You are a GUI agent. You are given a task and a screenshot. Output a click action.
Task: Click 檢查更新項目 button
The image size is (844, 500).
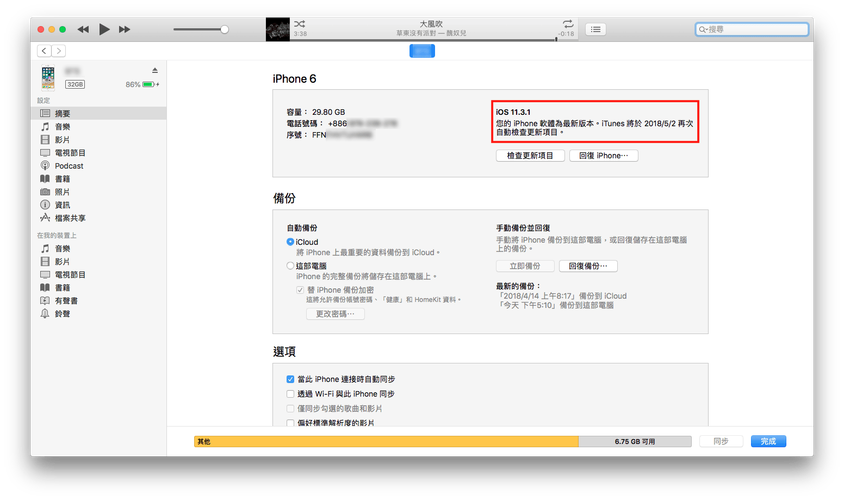click(x=530, y=156)
